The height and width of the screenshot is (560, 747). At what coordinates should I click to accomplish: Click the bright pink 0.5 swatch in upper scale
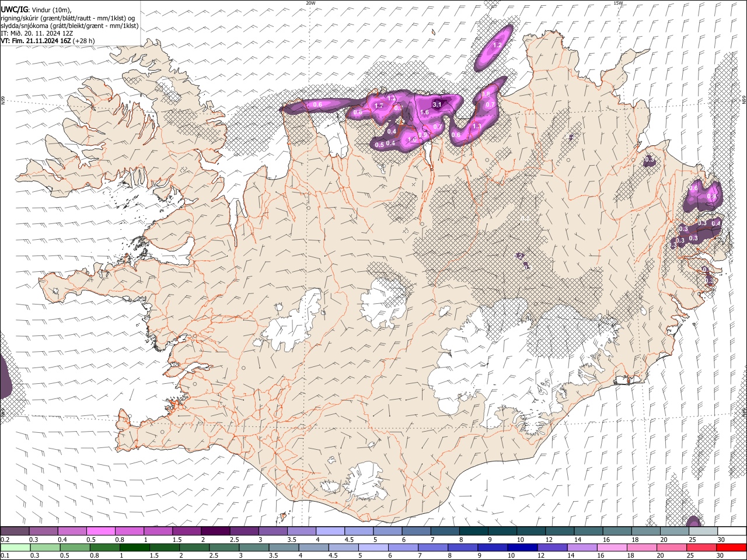point(100,531)
